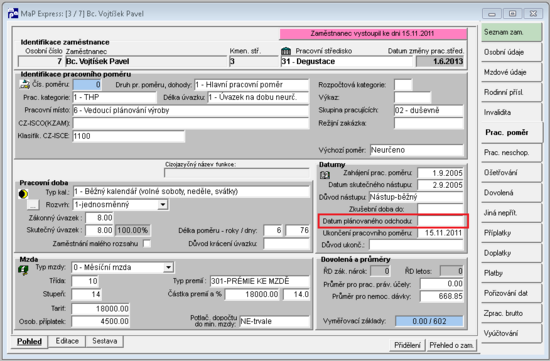Expand the Rozvrh 1-jednosměnný dropdown
The image size is (550, 361).
[x=162, y=205]
